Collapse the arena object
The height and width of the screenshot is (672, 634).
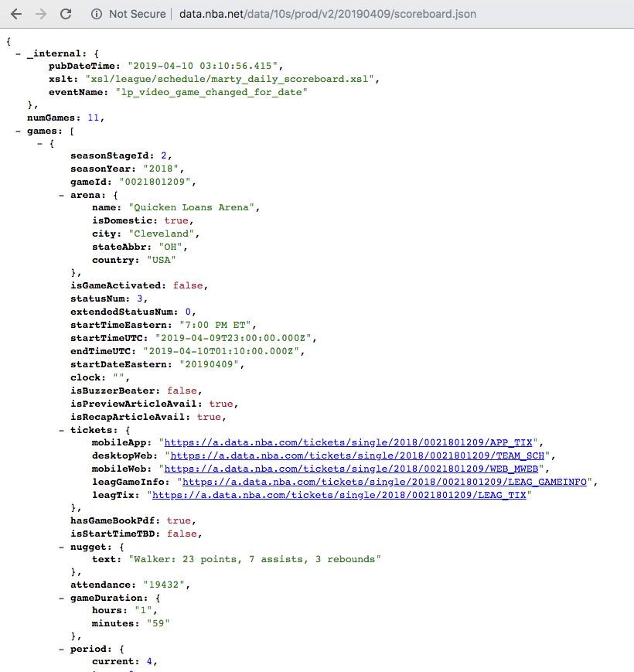pos(62,195)
